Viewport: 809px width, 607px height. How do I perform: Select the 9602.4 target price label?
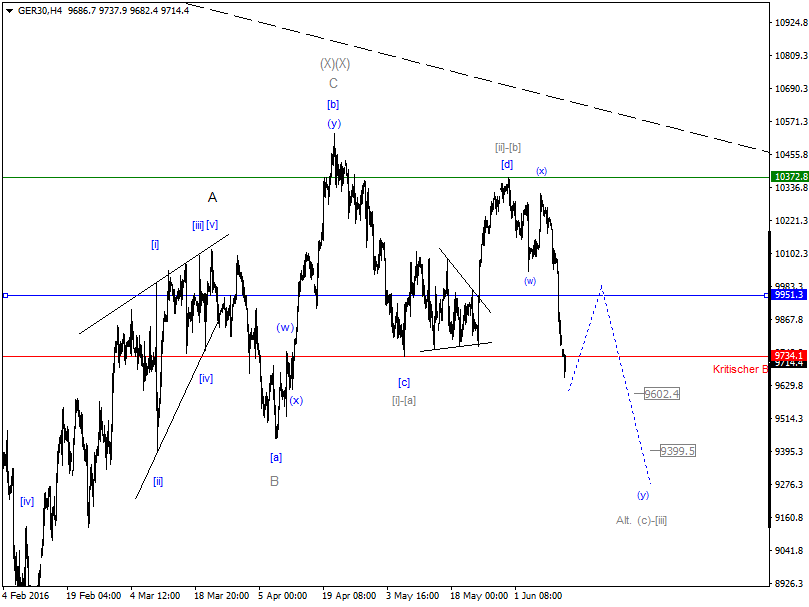[x=662, y=395]
